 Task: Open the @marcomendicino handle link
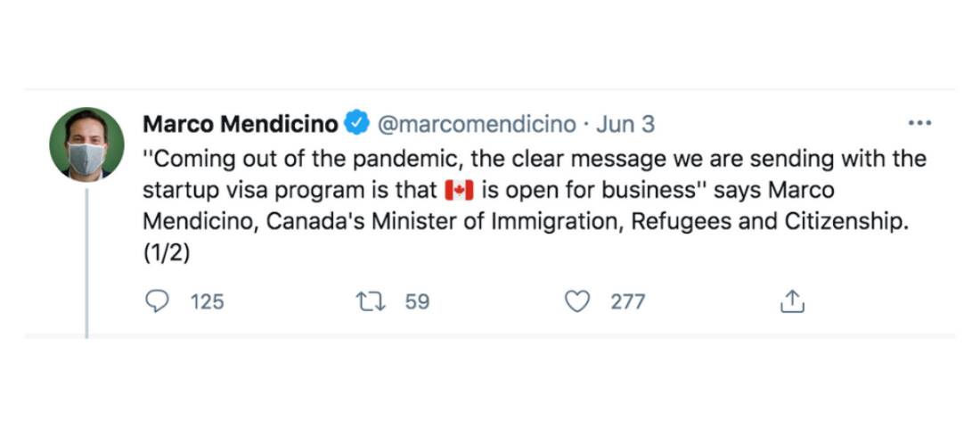478,124
